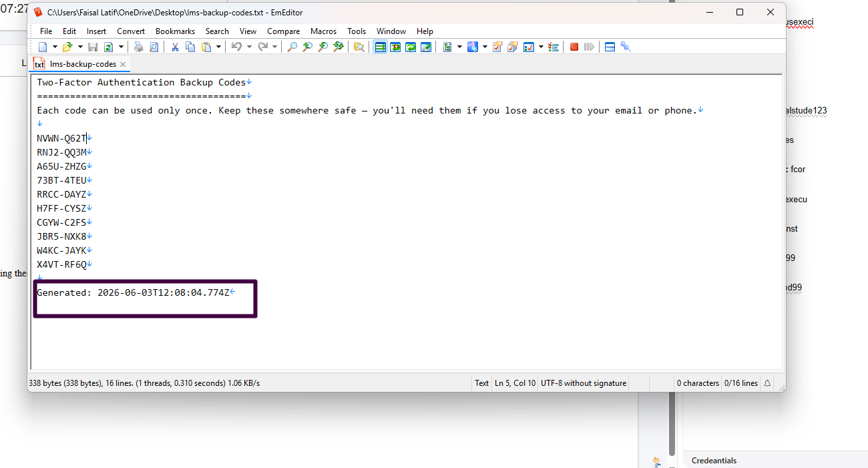This screenshot has height=468, width=868.
Task: Click the Two-Factor Authentication Backup Codes heading
Action: (141, 82)
